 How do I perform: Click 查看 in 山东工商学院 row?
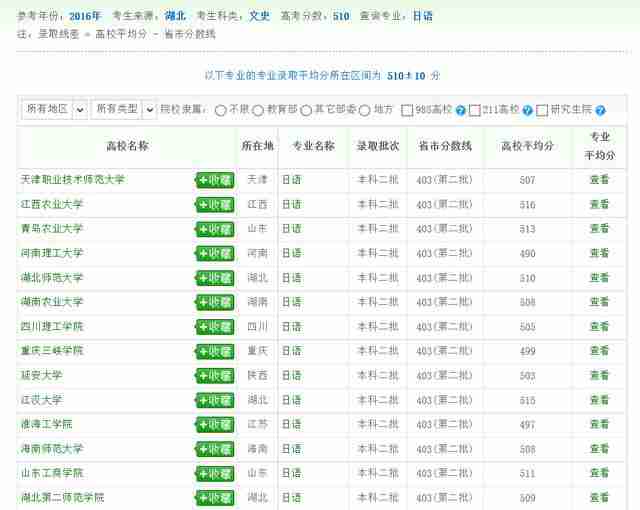point(599,473)
